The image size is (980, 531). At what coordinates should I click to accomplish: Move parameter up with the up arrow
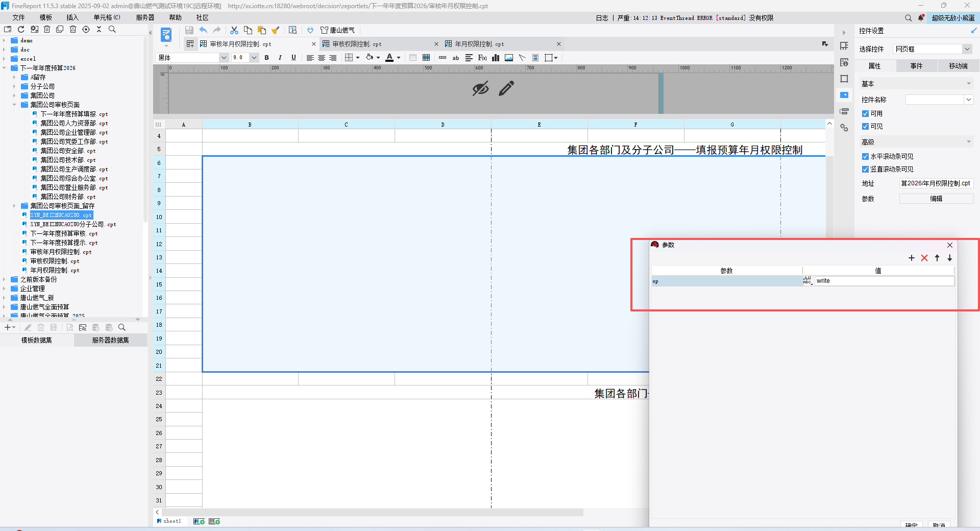point(937,258)
